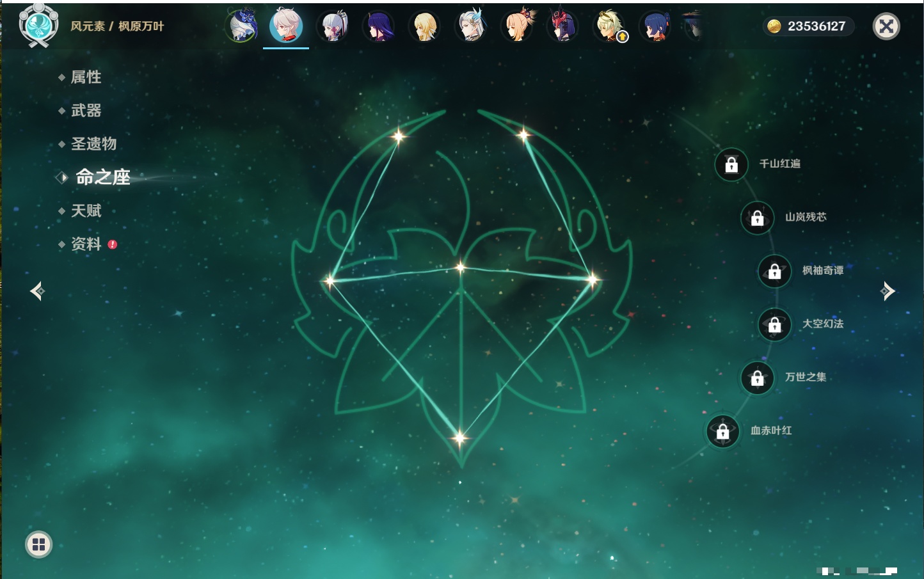Open the locked 大空幻法 constellation node
This screenshot has width=924, height=579.
(775, 324)
